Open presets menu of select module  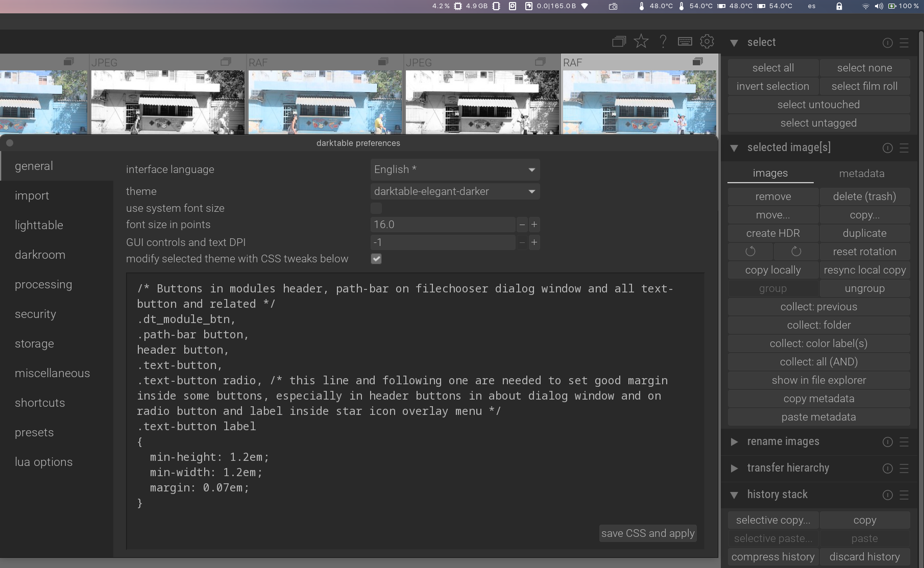pyautogui.click(x=904, y=43)
